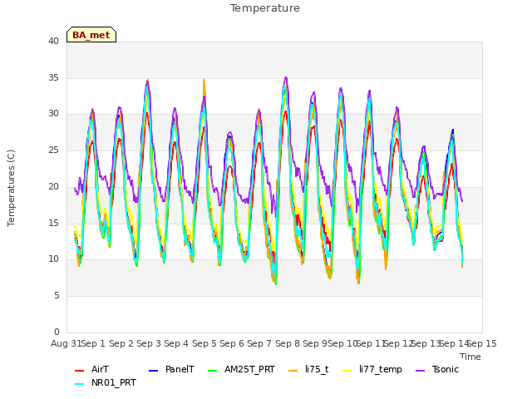Click the 10 y-axis tick label
The height and width of the screenshot is (399, 532).
click(x=53, y=259)
